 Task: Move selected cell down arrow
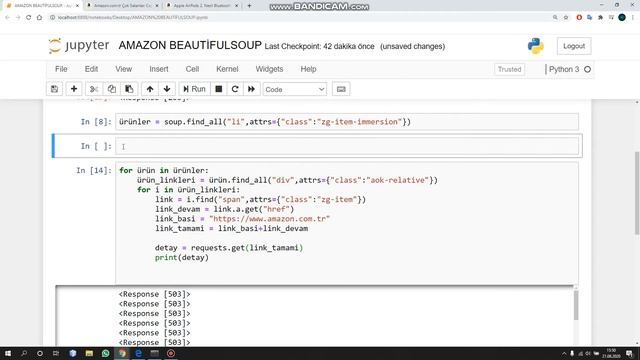pyautogui.click(x=167, y=89)
